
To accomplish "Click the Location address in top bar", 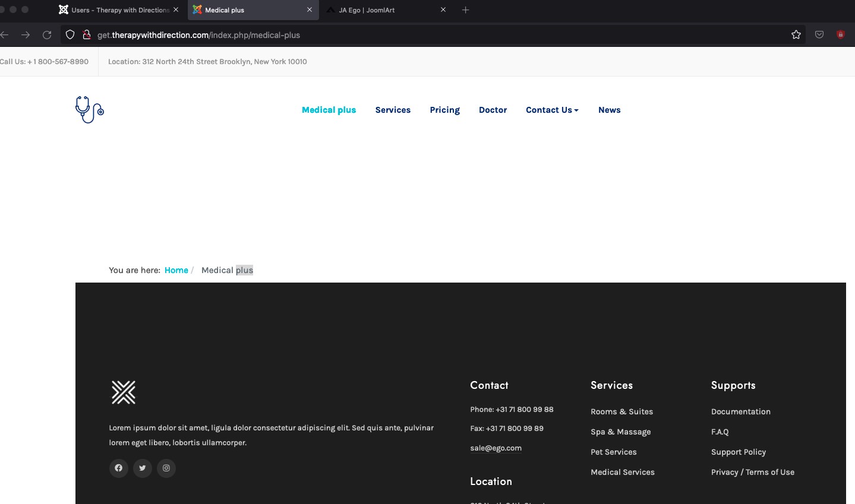I will click(207, 62).
